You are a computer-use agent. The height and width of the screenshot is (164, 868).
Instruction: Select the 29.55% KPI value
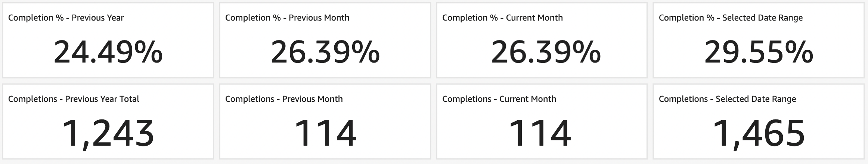759,52
